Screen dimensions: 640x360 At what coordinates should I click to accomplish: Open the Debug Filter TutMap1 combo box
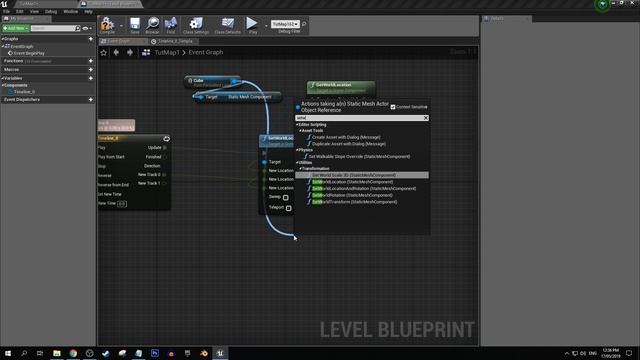point(285,24)
